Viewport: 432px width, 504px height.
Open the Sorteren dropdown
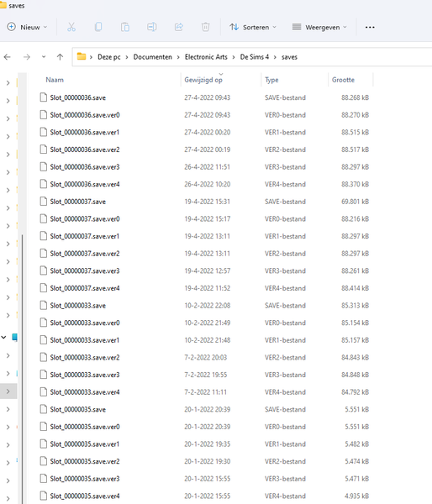253,28
